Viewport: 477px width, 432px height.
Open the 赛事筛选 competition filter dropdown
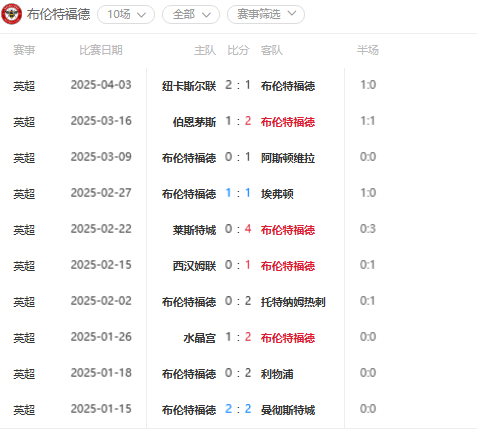pyautogui.click(x=266, y=14)
